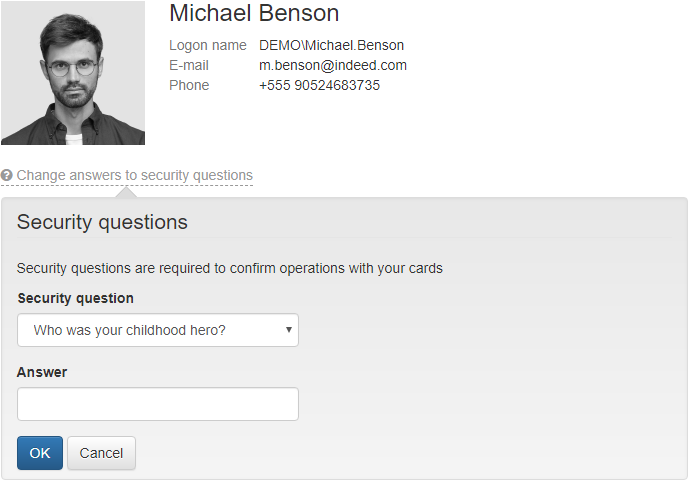
Task: Click the bold Answer field label
Action: click(42, 372)
